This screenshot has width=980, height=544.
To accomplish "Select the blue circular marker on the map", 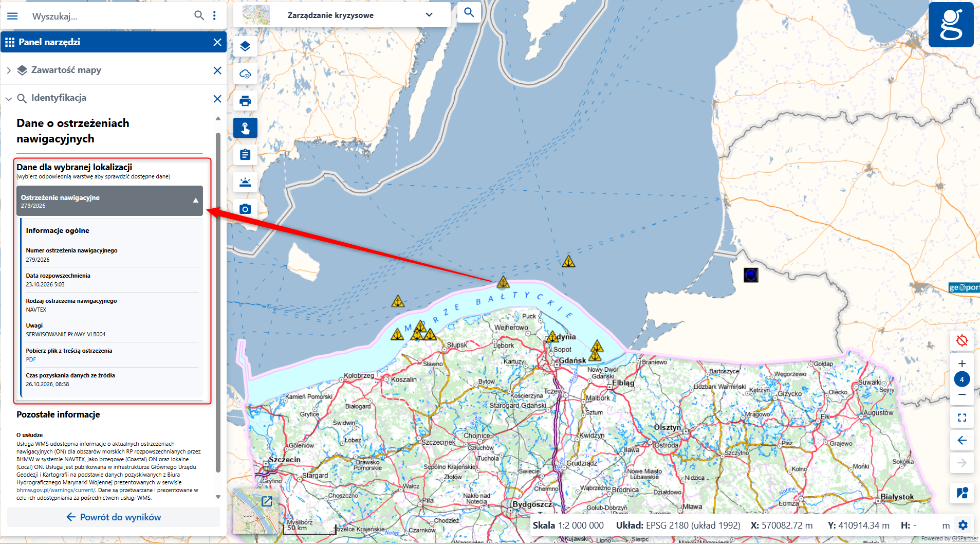I will tap(751, 275).
